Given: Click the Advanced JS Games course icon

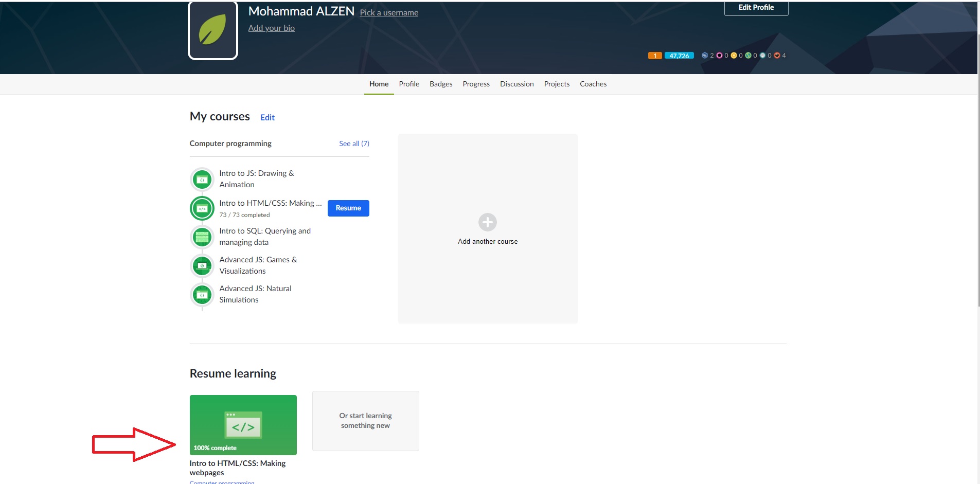Looking at the screenshot, I should [x=202, y=266].
